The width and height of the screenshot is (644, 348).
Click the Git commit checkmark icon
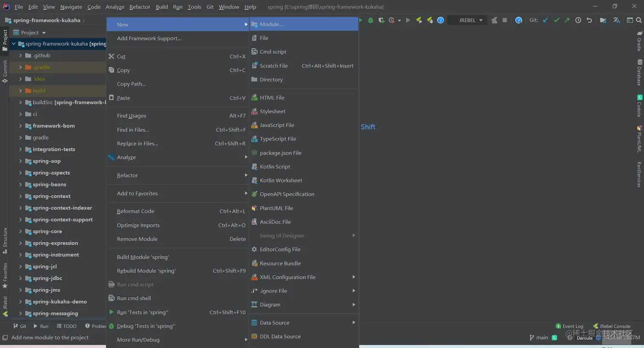tap(556, 20)
